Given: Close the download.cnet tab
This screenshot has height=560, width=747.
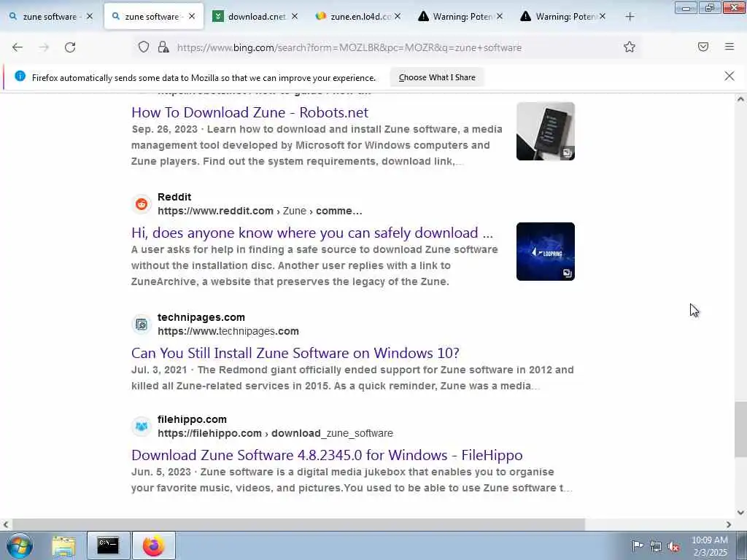Looking at the screenshot, I should [x=295, y=17].
